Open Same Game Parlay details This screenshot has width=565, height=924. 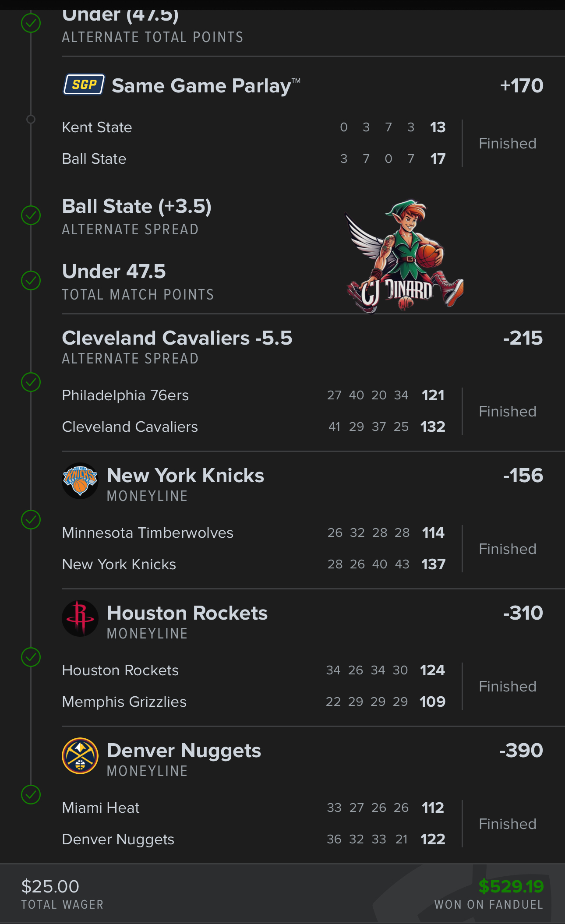[x=206, y=86]
